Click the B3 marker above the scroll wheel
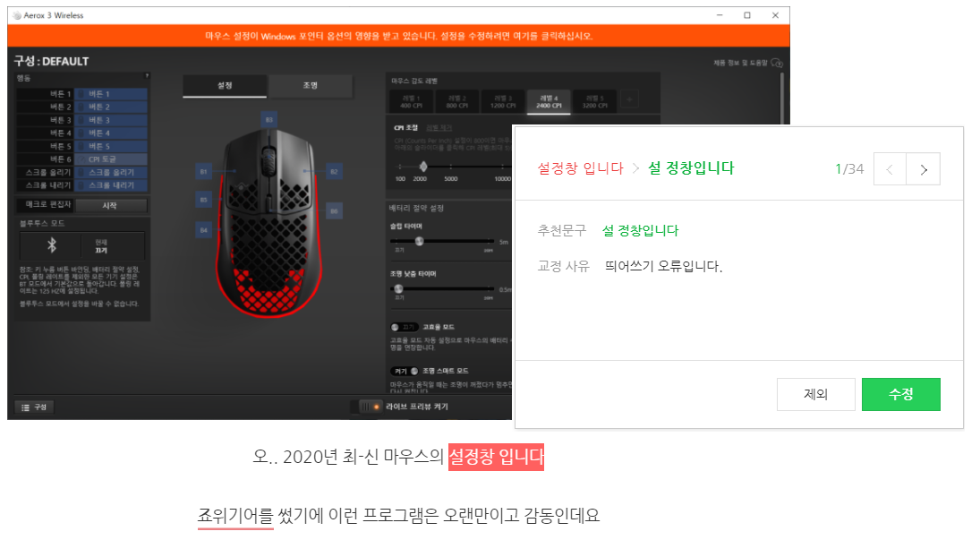The height and width of the screenshot is (540, 980). pyautogui.click(x=268, y=119)
